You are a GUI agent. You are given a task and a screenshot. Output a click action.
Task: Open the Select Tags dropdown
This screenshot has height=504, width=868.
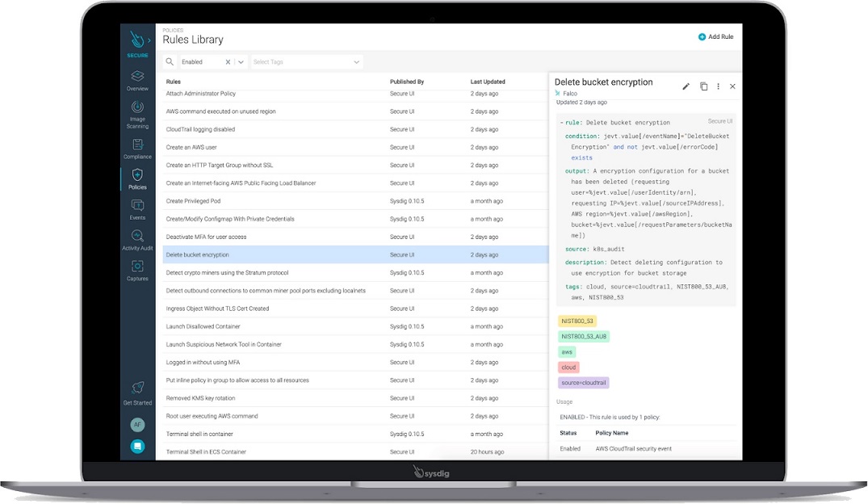click(x=306, y=62)
